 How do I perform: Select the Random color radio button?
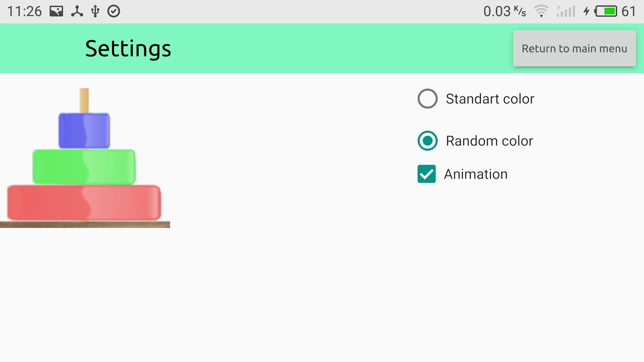tap(427, 141)
